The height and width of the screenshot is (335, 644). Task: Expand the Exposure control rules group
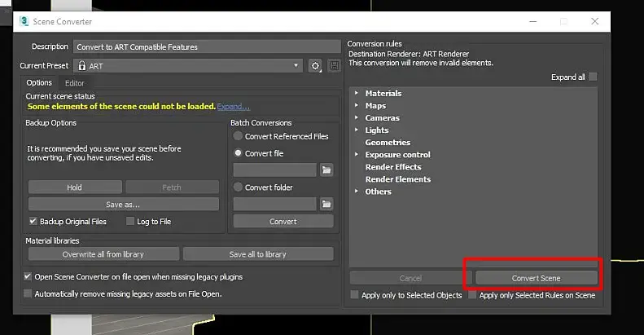click(356, 155)
